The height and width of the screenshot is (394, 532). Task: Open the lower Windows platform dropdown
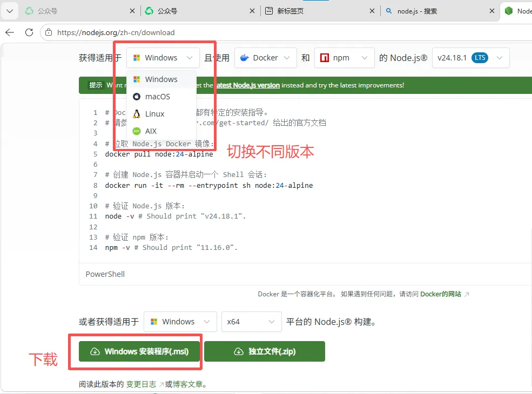click(180, 322)
